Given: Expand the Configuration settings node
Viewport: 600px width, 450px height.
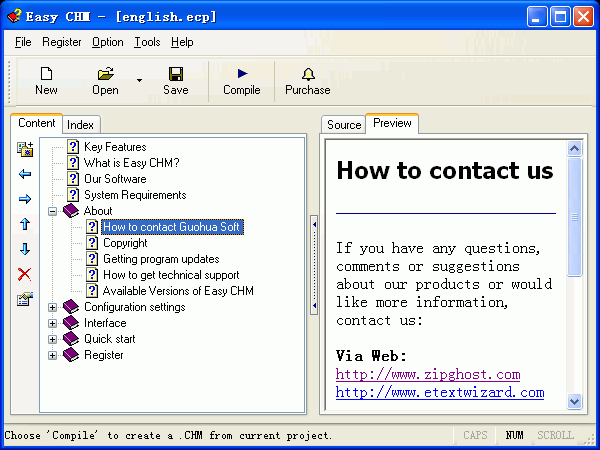Looking at the screenshot, I should [x=53, y=307].
